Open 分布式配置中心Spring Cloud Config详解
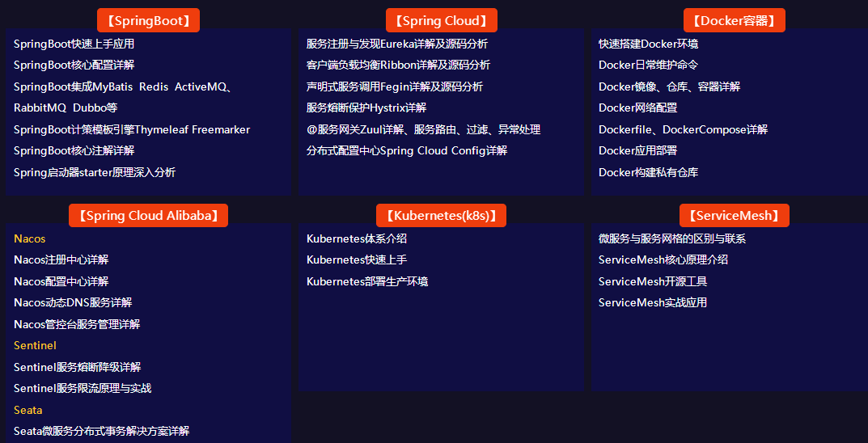The width and height of the screenshot is (868, 443). tap(406, 150)
